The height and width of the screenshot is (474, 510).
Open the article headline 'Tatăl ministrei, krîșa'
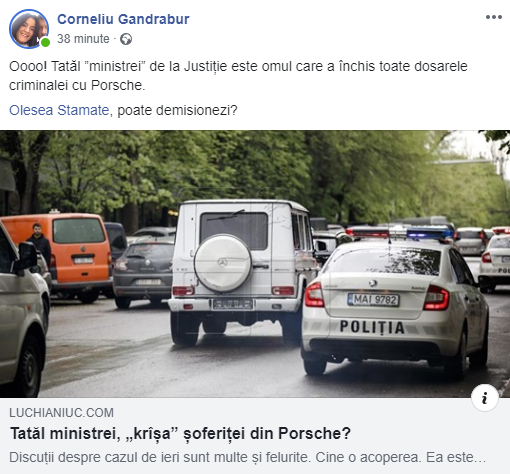pyautogui.click(x=180, y=433)
